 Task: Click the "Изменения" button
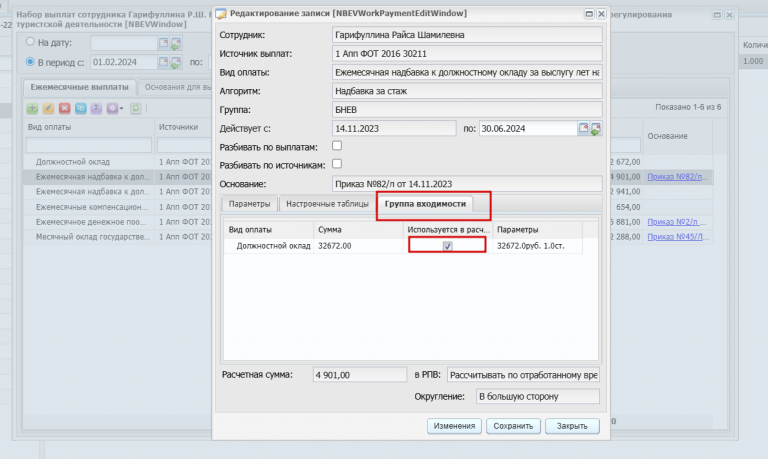click(455, 426)
